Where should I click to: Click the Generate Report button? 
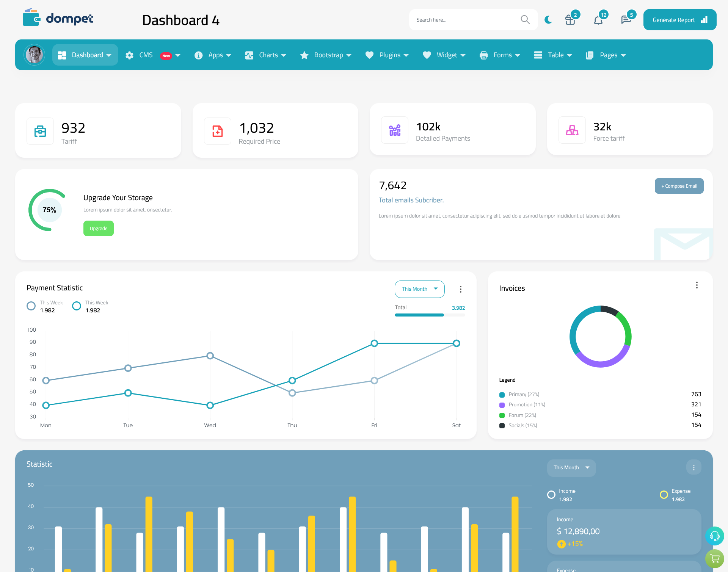(x=679, y=19)
